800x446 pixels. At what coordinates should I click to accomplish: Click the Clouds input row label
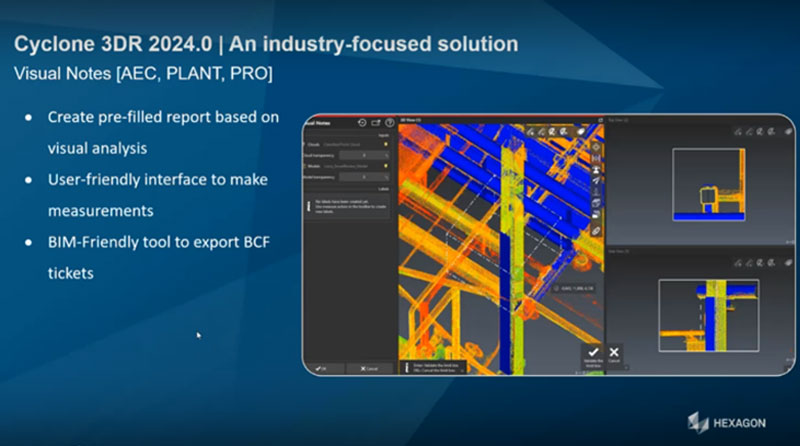click(x=315, y=144)
